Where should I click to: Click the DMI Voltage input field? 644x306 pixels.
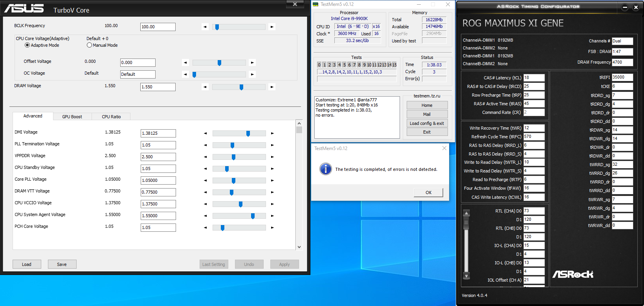coord(158,133)
